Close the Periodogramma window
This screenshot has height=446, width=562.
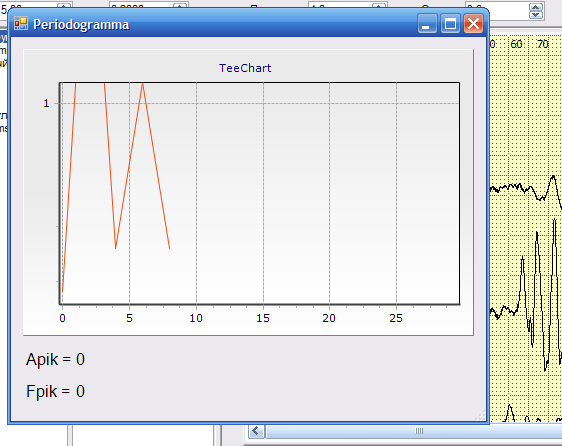[x=473, y=24]
